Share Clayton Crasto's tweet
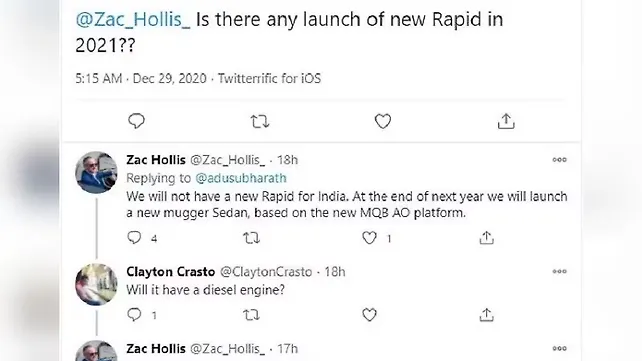 (486, 314)
